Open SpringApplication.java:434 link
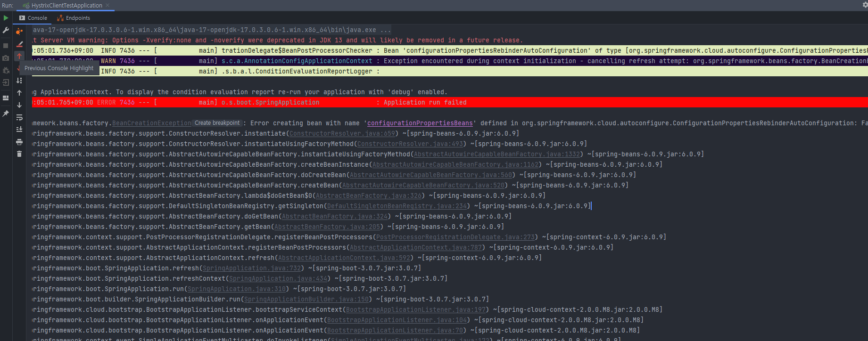This screenshot has height=341, width=868. point(278,279)
